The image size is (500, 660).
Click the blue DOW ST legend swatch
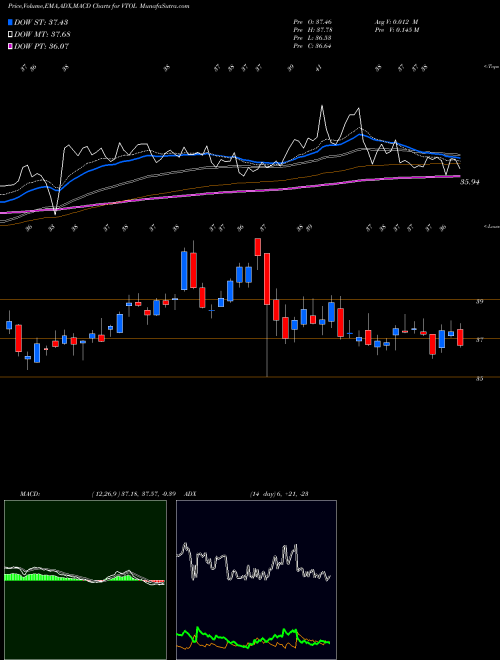click(x=11, y=22)
